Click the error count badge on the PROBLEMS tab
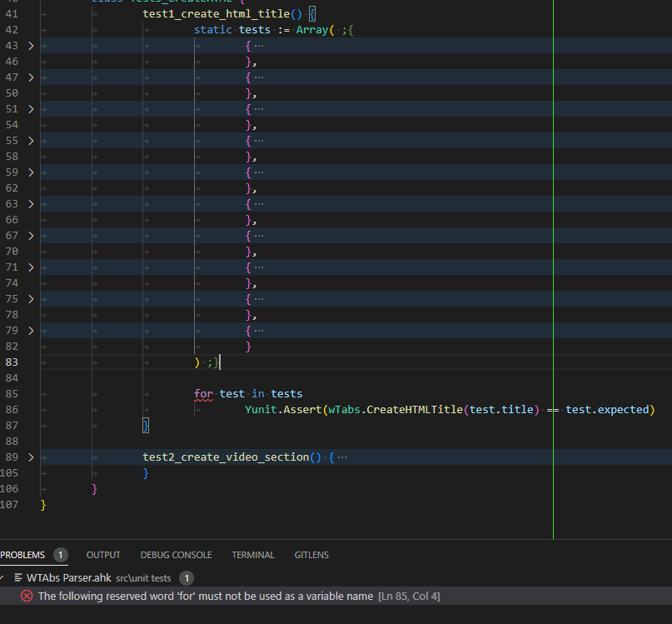This screenshot has height=624, width=672. tap(59, 554)
